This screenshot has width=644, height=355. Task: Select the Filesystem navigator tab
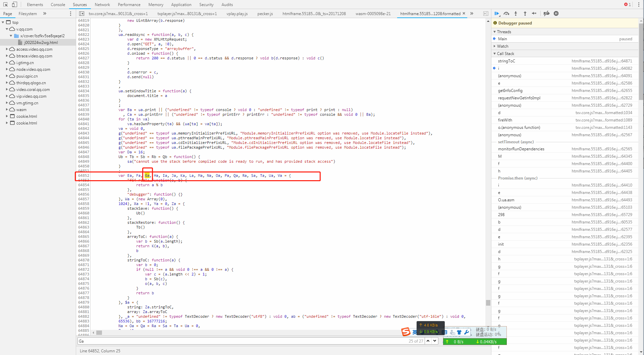click(x=28, y=14)
